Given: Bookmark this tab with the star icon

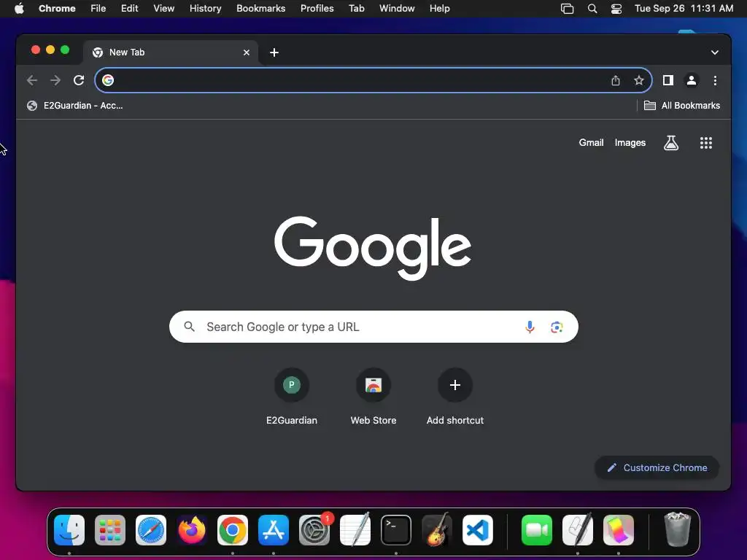Looking at the screenshot, I should [639, 80].
